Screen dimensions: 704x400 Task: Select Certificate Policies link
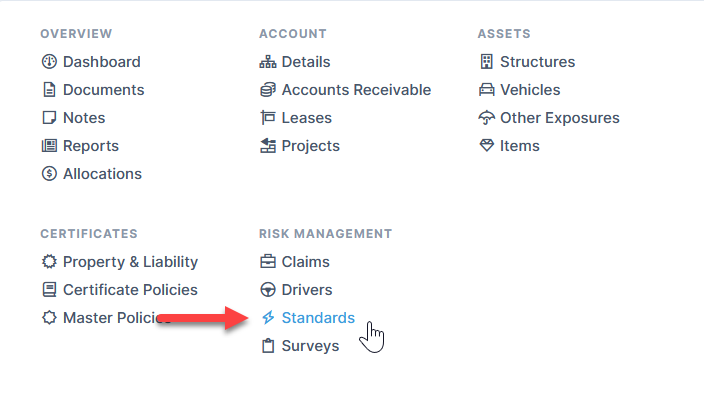[130, 290]
